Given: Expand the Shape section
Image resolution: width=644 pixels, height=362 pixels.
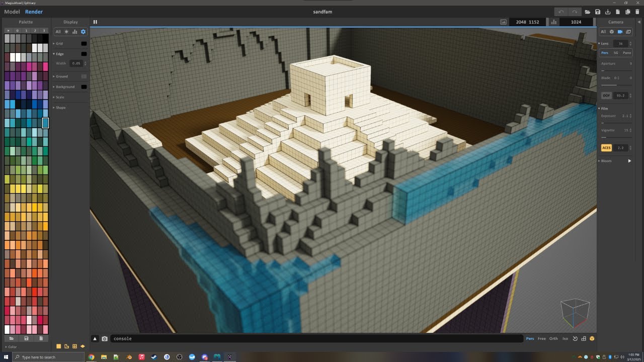Looking at the screenshot, I should (x=59, y=108).
